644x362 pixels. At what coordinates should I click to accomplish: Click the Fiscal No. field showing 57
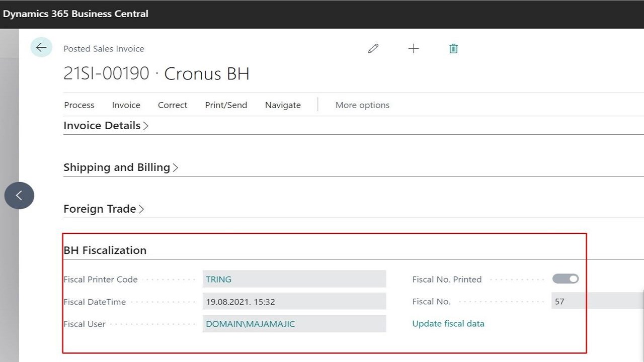(x=598, y=301)
